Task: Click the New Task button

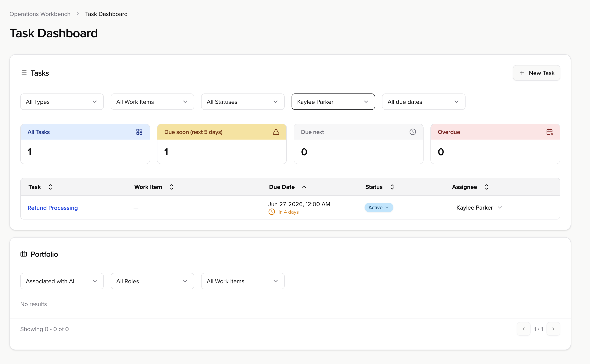Action: click(x=536, y=73)
